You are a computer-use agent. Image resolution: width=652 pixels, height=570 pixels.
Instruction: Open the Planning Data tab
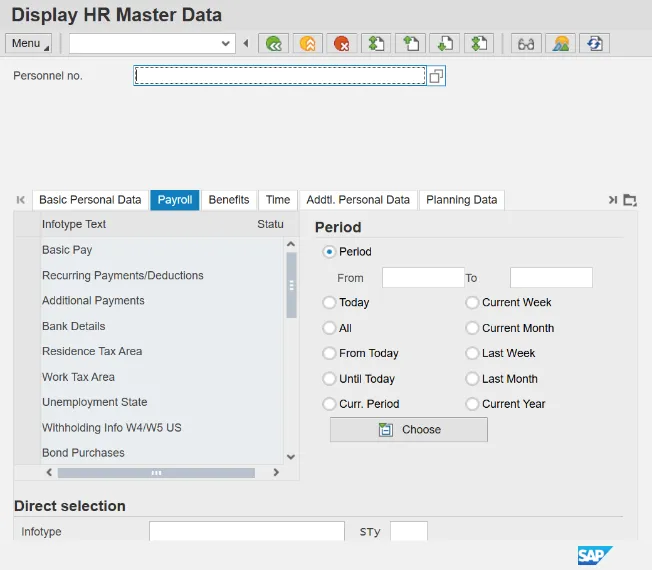pyautogui.click(x=461, y=200)
